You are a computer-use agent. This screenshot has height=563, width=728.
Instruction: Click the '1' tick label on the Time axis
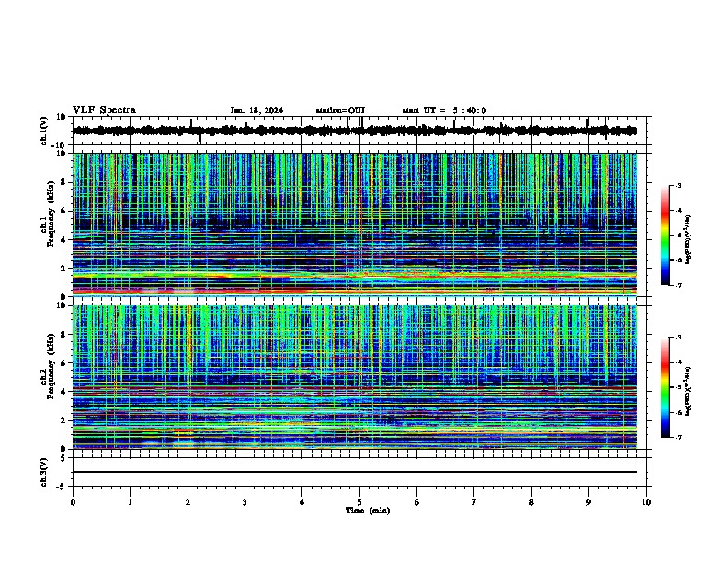coord(130,502)
